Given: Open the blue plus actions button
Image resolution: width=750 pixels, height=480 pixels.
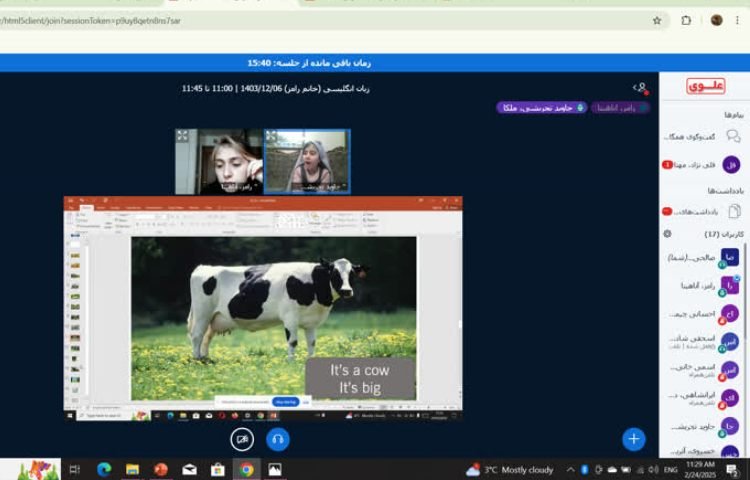Looking at the screenshot, I should pos(634,439).
